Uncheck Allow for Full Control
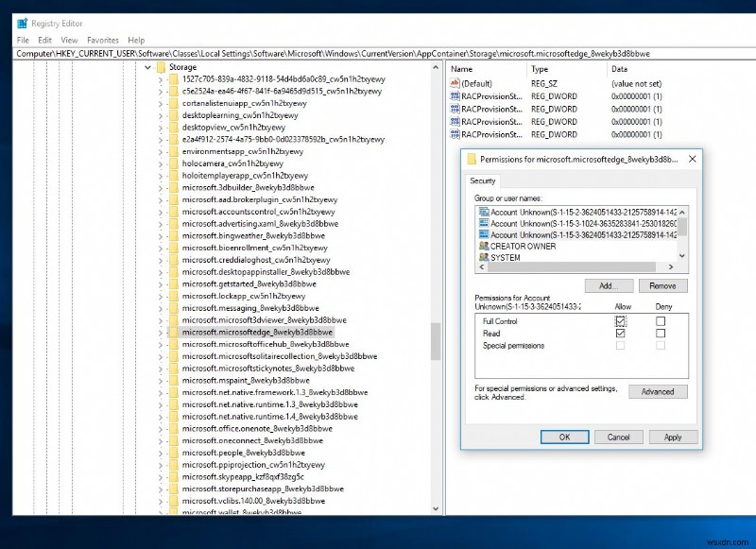This screenshot has width=756, height=549. [620, 320]
